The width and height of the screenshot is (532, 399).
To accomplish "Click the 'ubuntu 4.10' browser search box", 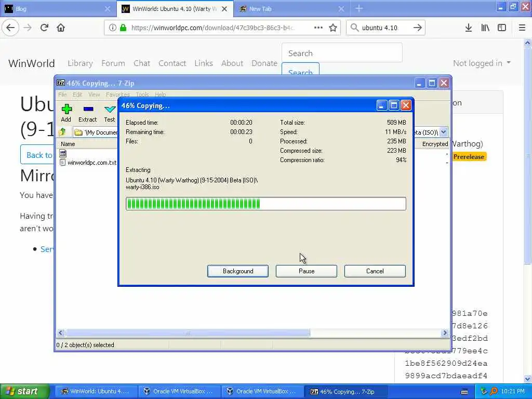I will (x=386, y=28).
